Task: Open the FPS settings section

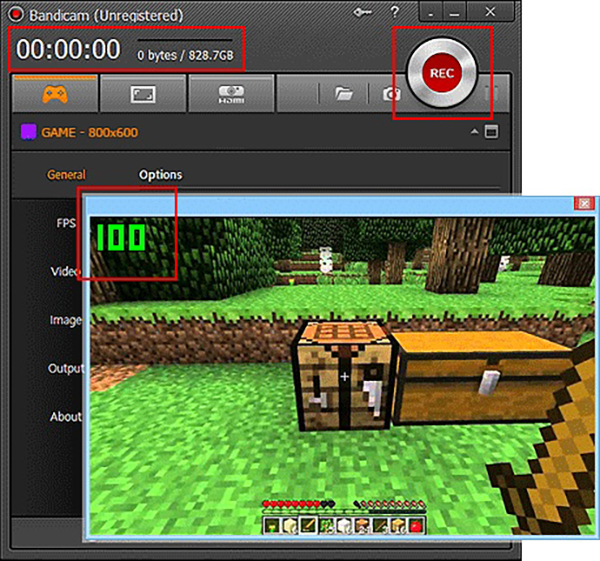Action: tap(67, 224)
